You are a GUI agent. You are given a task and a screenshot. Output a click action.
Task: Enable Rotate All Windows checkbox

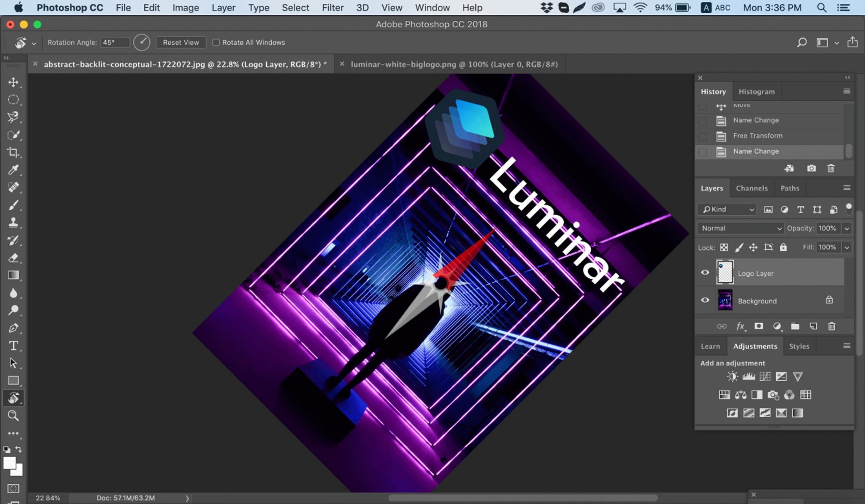coord(216,42)
